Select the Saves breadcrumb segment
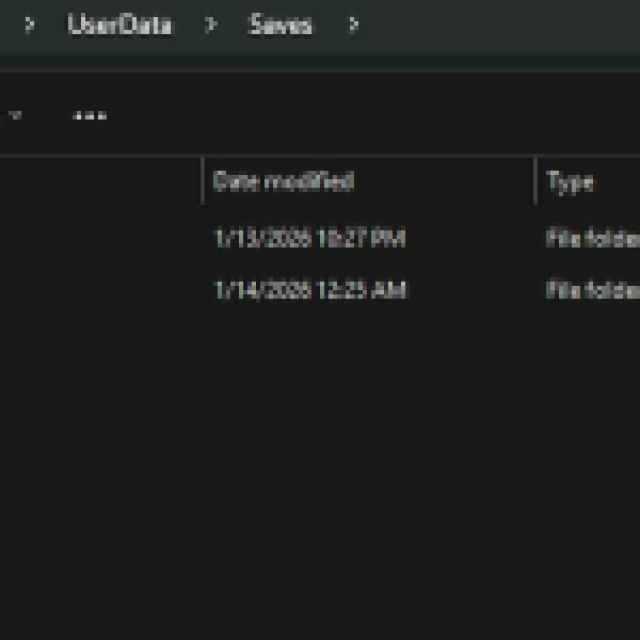640x640 pixels. point(280,25)
